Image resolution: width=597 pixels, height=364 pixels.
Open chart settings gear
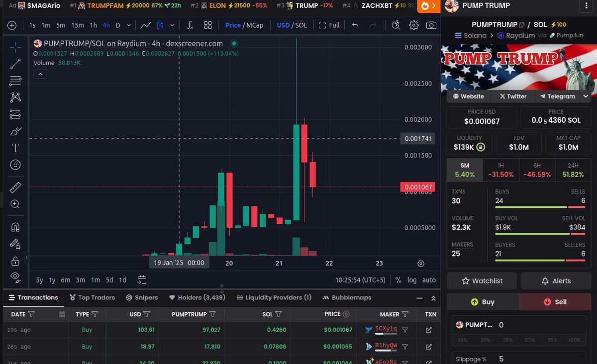tap(413, 25)
